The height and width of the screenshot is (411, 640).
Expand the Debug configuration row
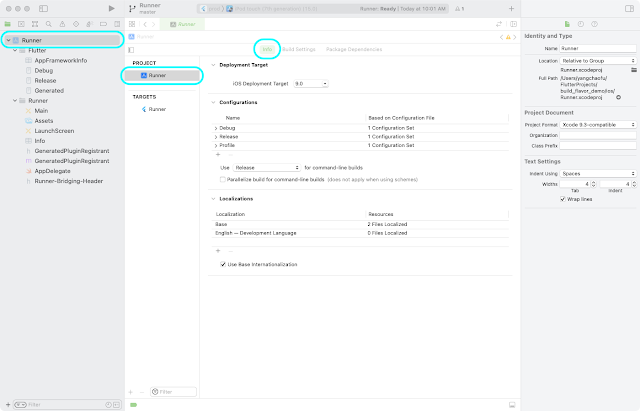pyautogui.click(x=216, y=128)
